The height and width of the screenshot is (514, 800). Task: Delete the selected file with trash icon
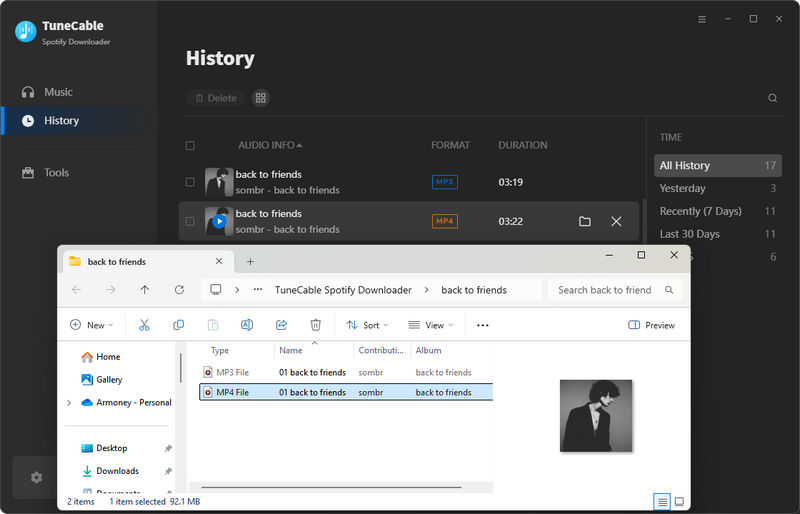click(x=316, y=325)
